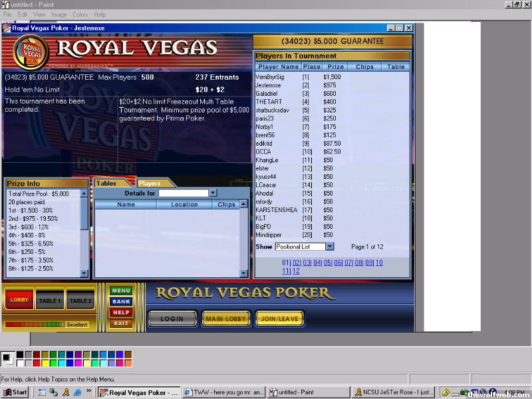Click the Royal Vegas logo emblem
Viewport: 532px width, 399px height.
coord(27,51)
